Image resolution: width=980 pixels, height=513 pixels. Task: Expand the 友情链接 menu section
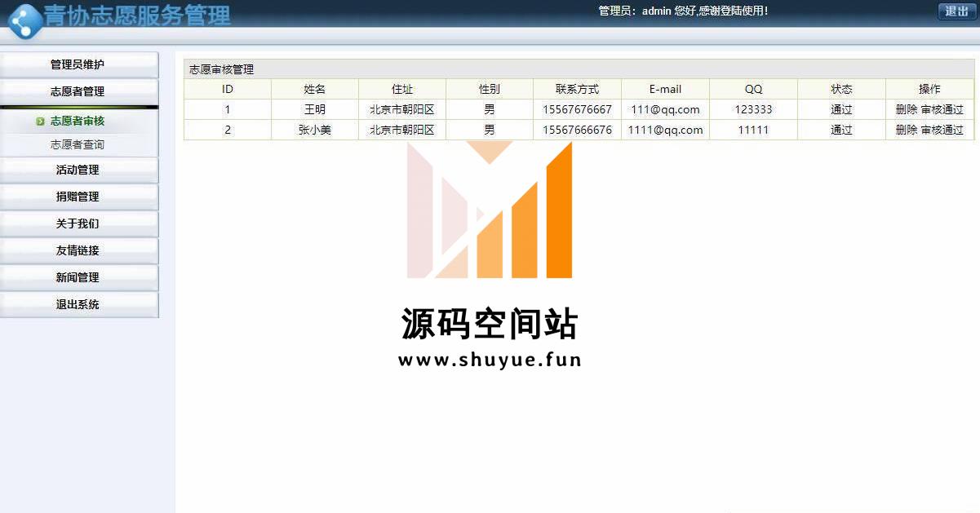coord(78,250)
